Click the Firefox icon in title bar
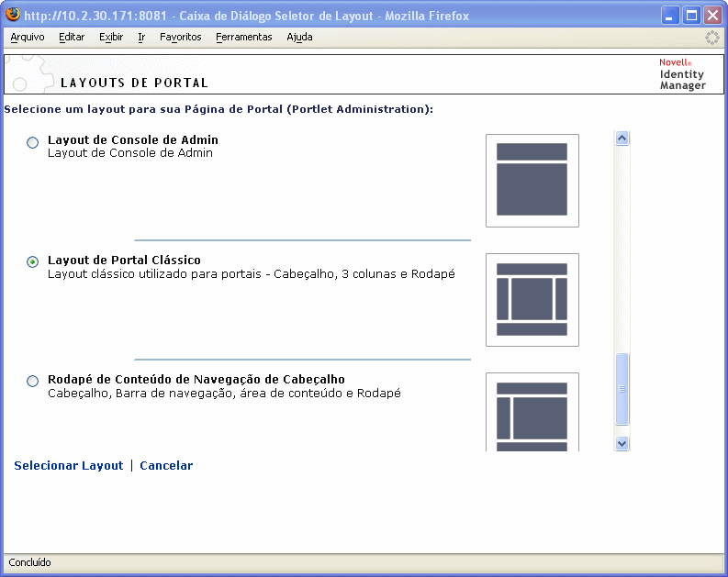This screenshot has width=728, height=577. click(13, 15)
